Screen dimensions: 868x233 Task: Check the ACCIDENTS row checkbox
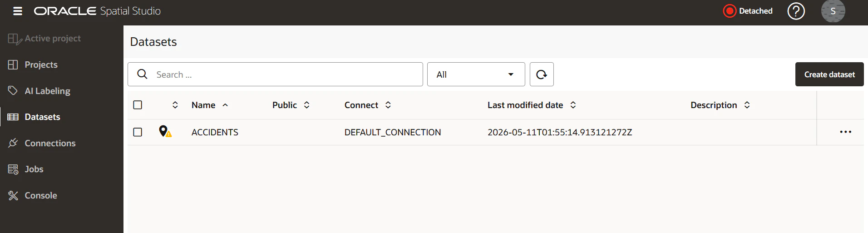[x=138, y=132]
